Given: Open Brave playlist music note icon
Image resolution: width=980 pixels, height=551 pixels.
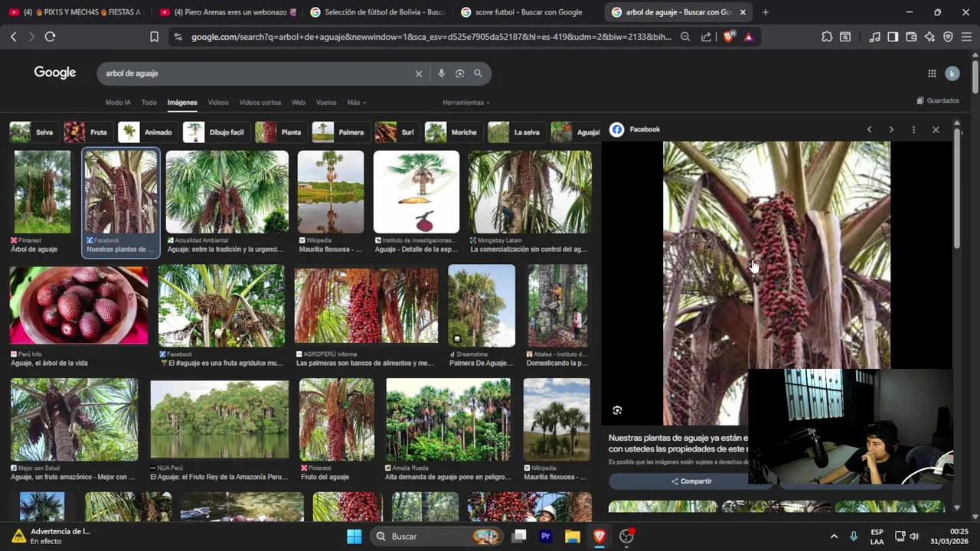Looking at the screenshot, I should coord(874,37).
